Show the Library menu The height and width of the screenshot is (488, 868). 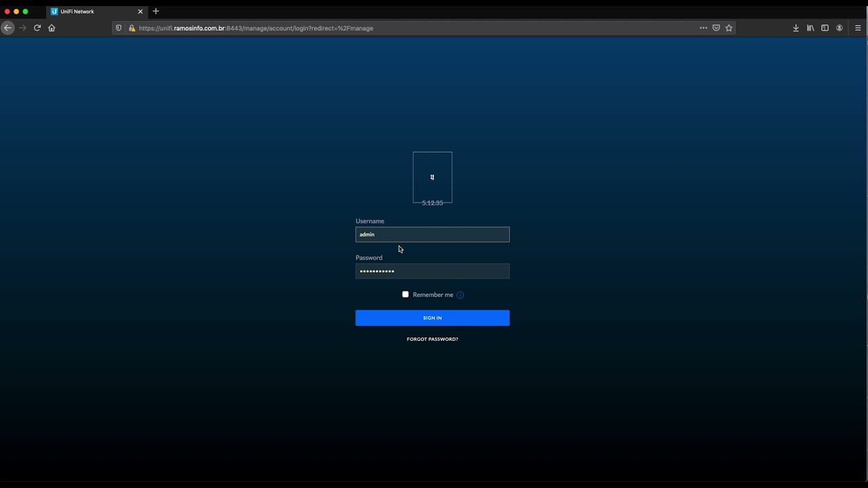(810, 28)
